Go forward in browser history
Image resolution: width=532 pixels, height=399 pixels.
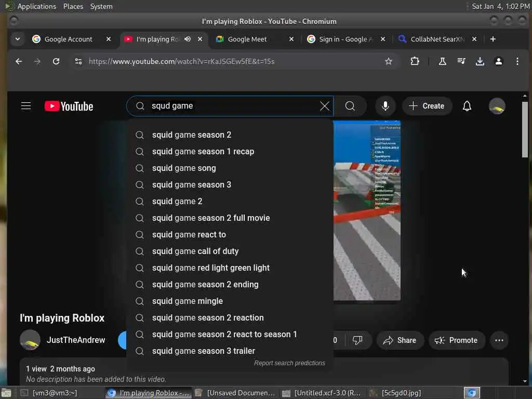click(37, 61)
